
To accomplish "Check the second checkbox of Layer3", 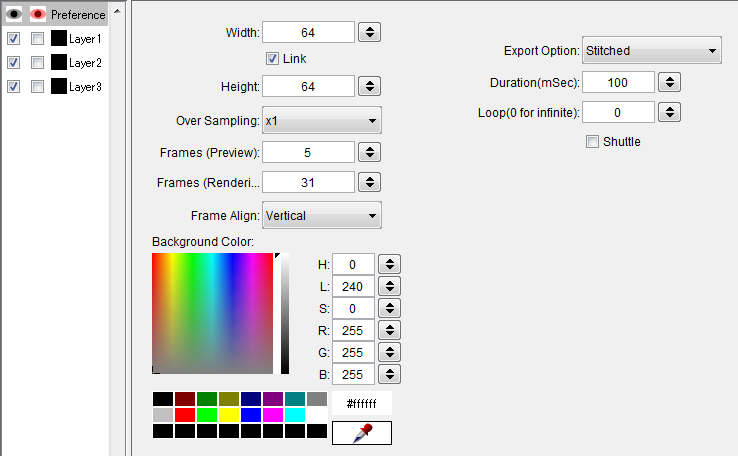I will tap(37, 87).
